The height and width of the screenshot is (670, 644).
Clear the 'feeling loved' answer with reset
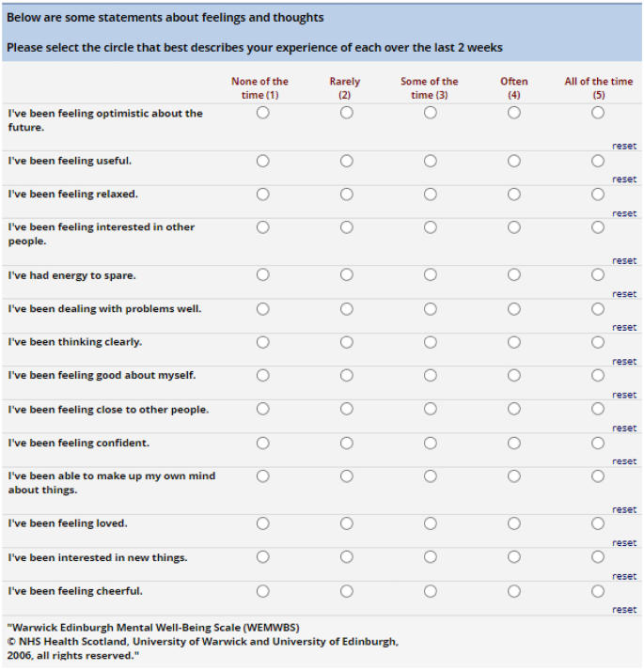click(x=624, y=543)
